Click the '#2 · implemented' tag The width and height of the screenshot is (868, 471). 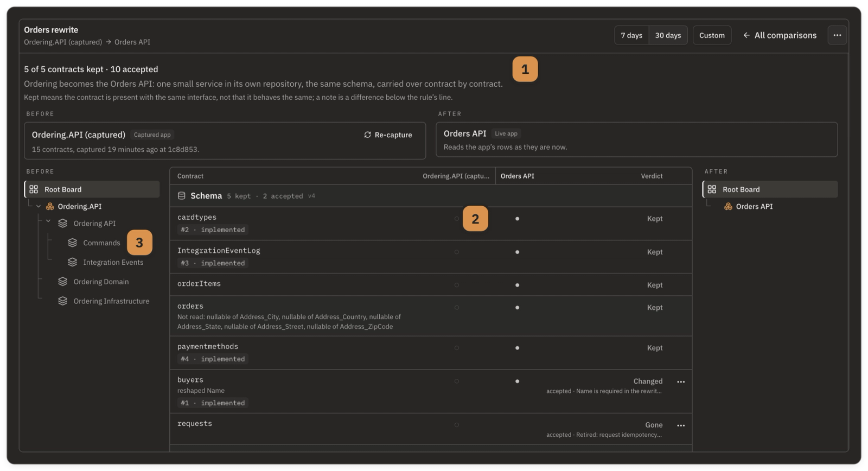213,230
